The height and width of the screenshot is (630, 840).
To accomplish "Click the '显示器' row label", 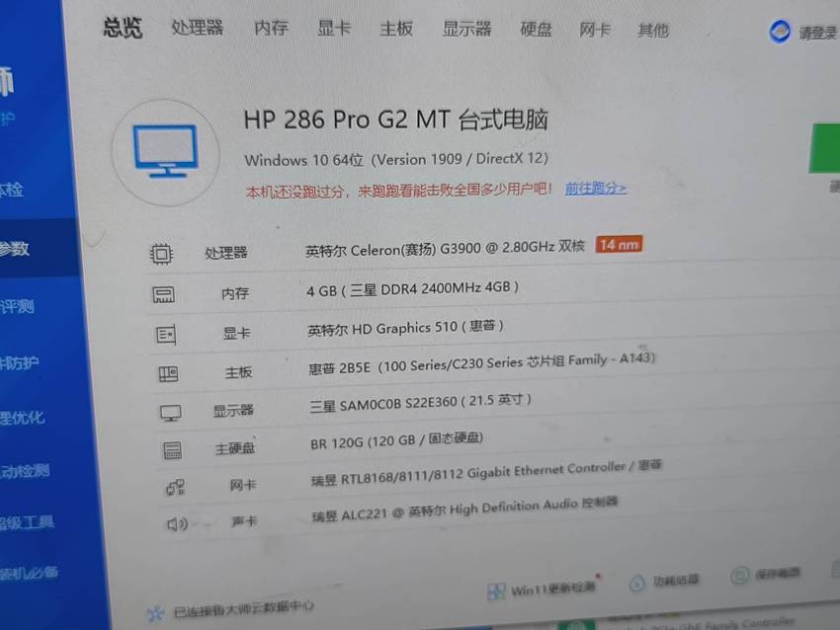I will pos(233,411).
